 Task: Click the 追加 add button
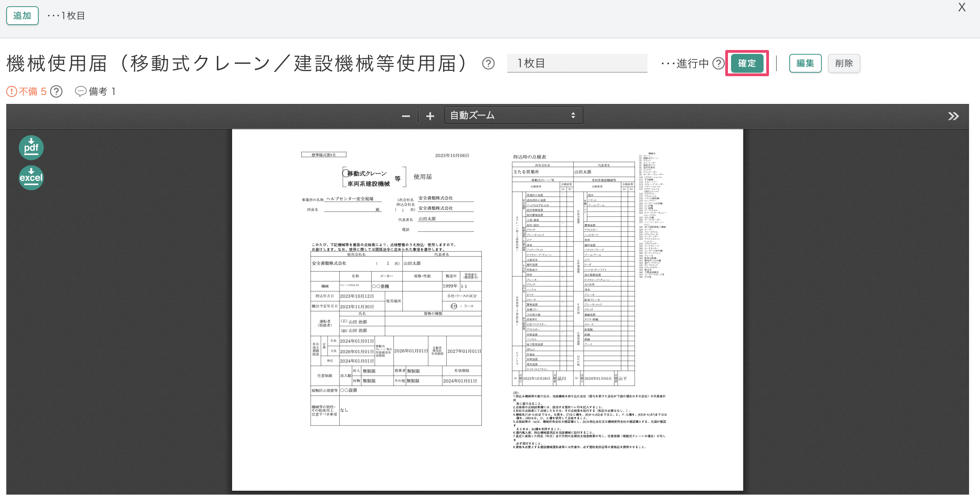[x=22, y=16]
